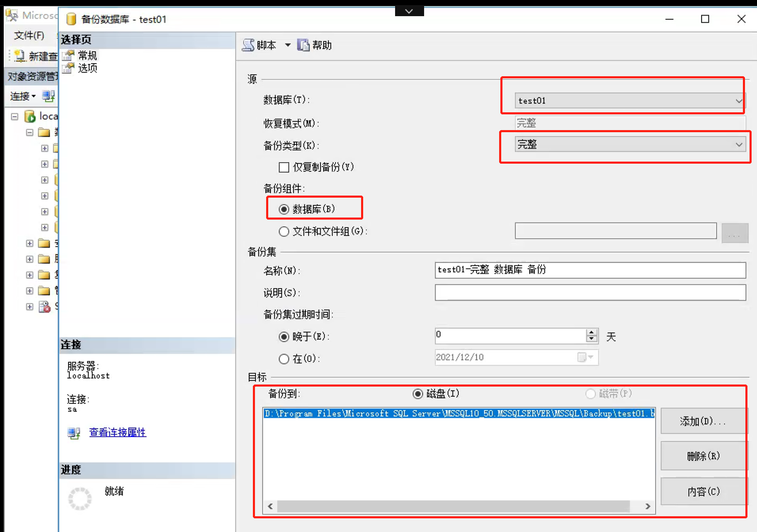Viewport: 757px width, 532px height.
Task: Close the backup database dialog
Action: click(741, 19)
